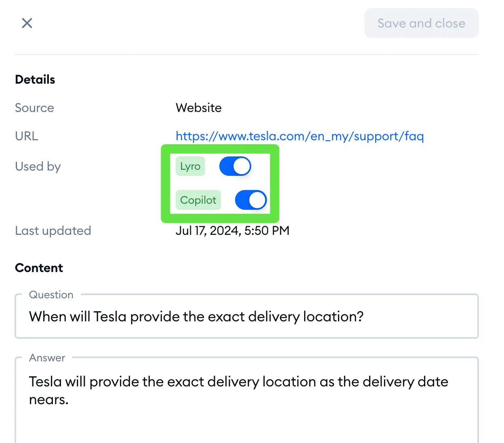Image resolution: width=504 pixels, height=443 pixels.
Task: Open the tesla.com support FAQ link
Action: point(300,136)
